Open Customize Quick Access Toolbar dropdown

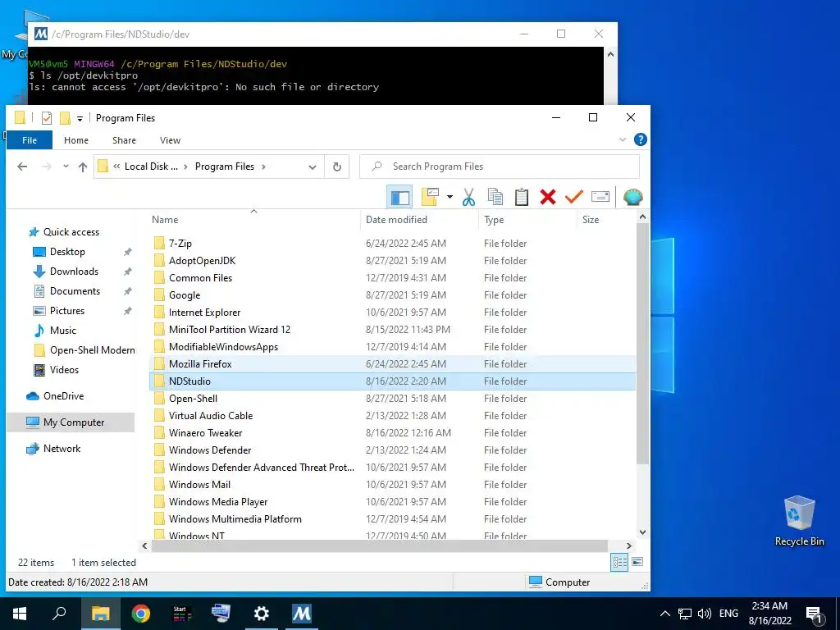tap(80, 118)
